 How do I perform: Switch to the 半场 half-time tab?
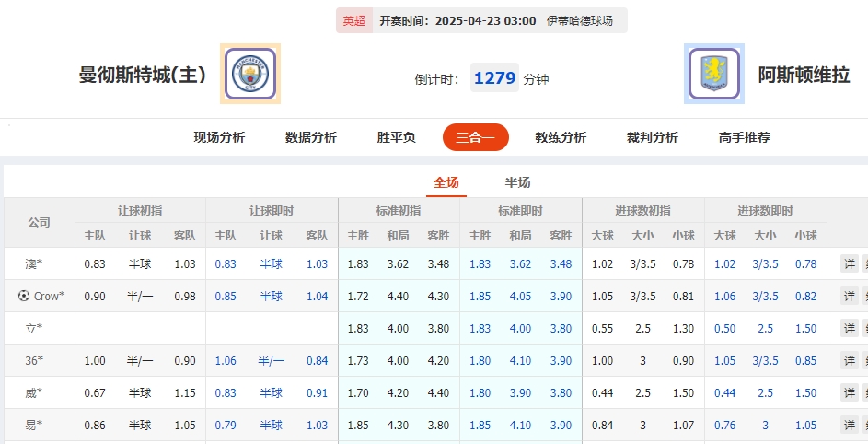pyautogui.click(x=518, y=182)
